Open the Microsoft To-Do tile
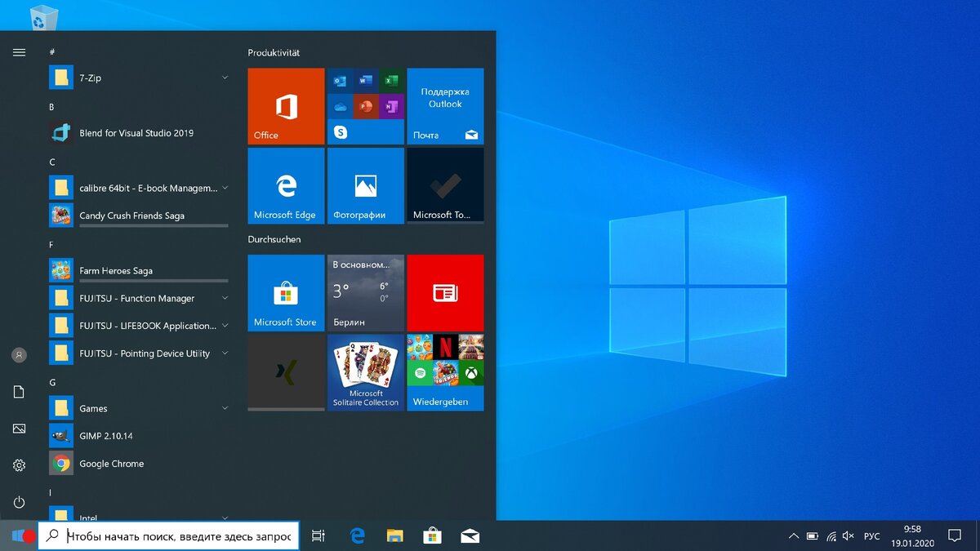The image size is (980, 551). pos(445,185)
